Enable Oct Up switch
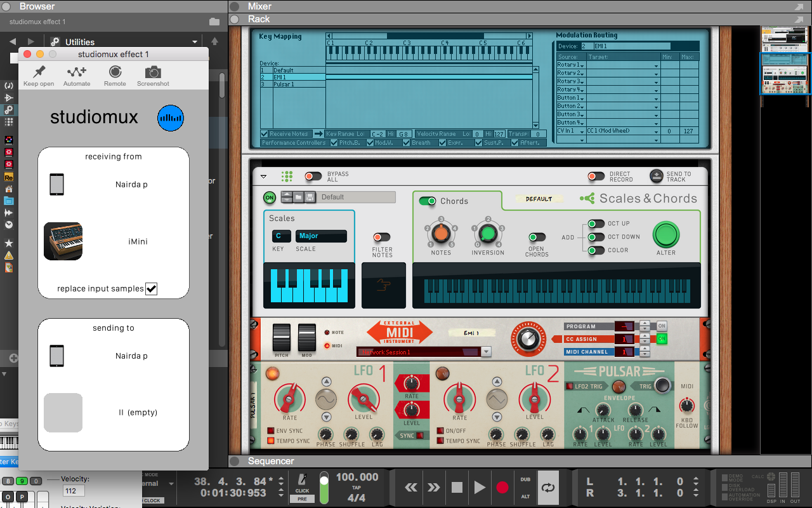This screenshot has height=508, width=812. [x=596, y=224]
